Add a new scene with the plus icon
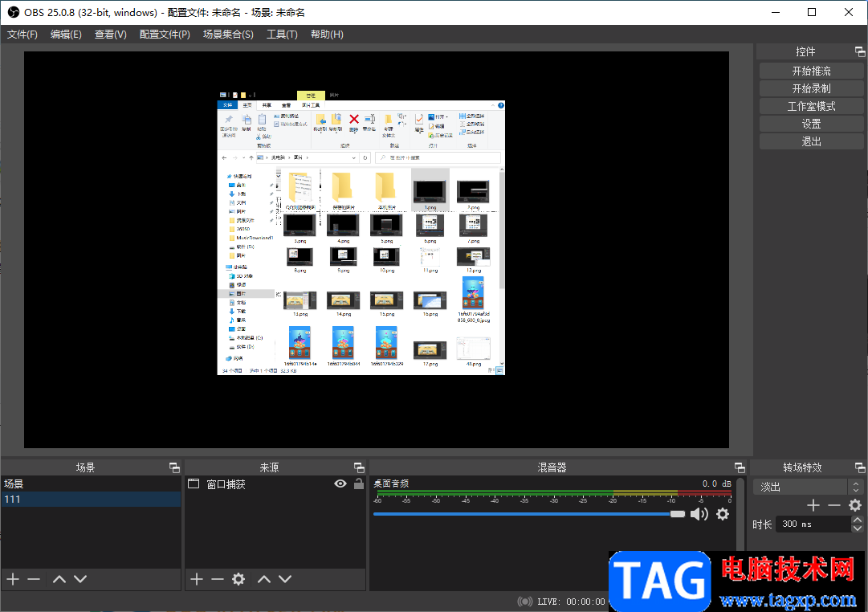868x612 pixels. pyautogui.click(x=13, y=579)
